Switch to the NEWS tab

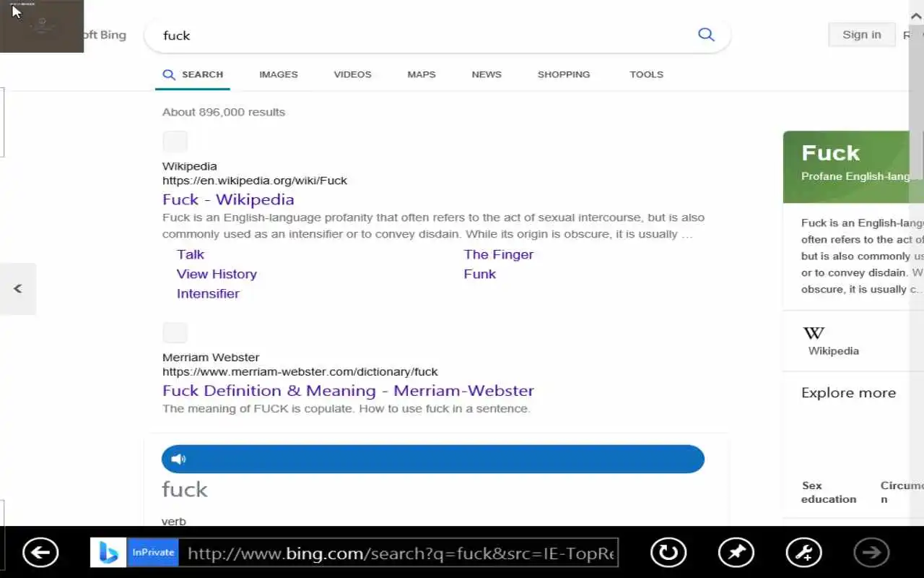pyautogui.click(x=487, y=74)
